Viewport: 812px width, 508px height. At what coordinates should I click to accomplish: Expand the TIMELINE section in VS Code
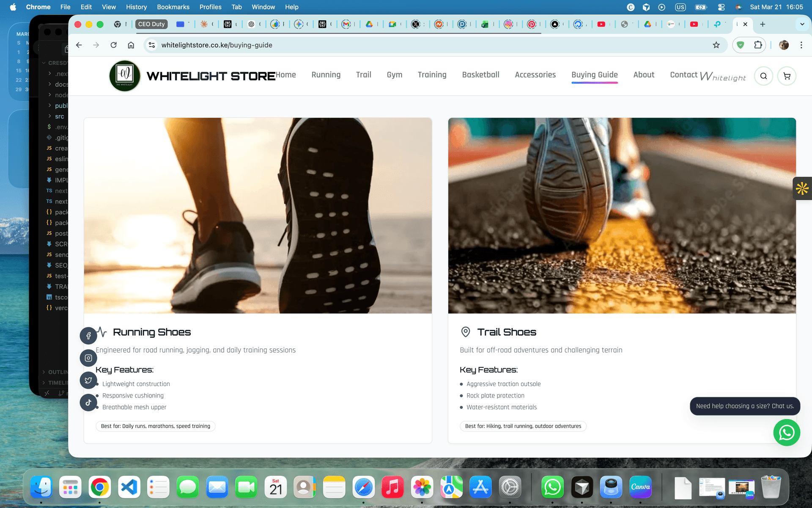[x=55, y=382]
